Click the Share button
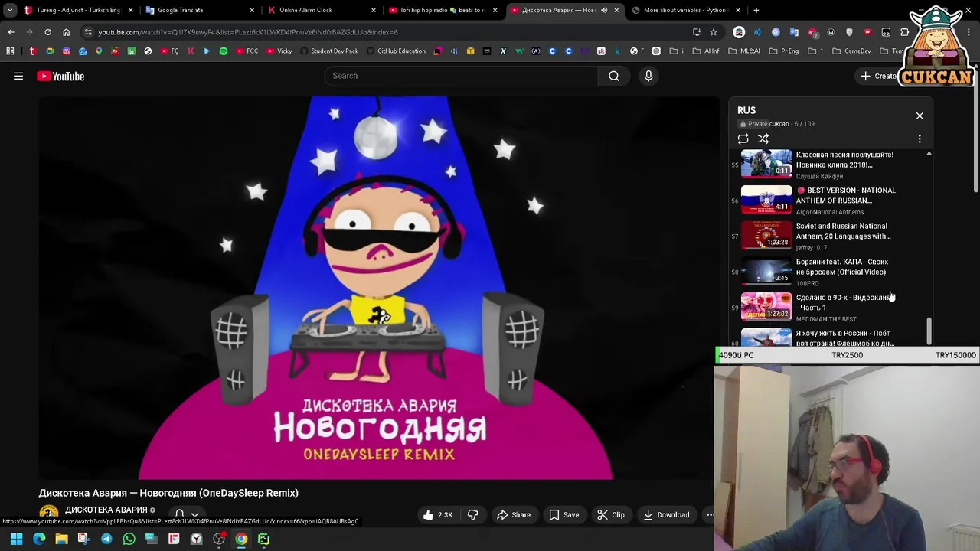 point(513,515)
